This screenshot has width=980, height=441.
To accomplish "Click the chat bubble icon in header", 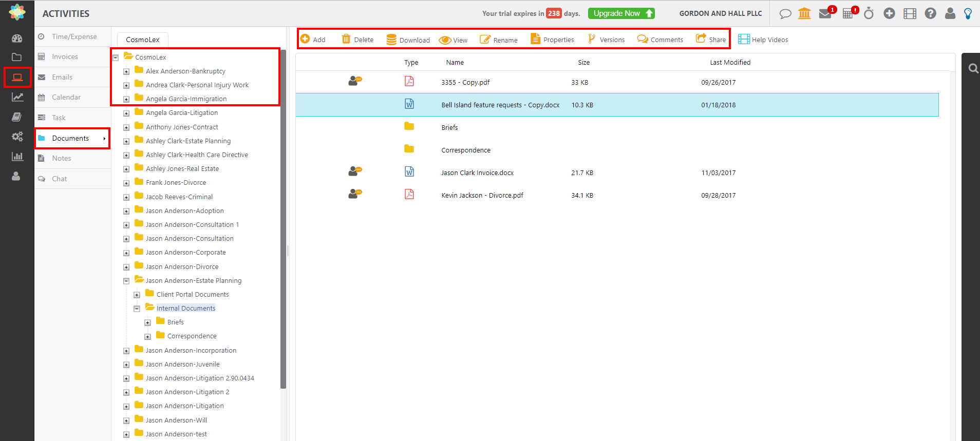I will [785, 14].
